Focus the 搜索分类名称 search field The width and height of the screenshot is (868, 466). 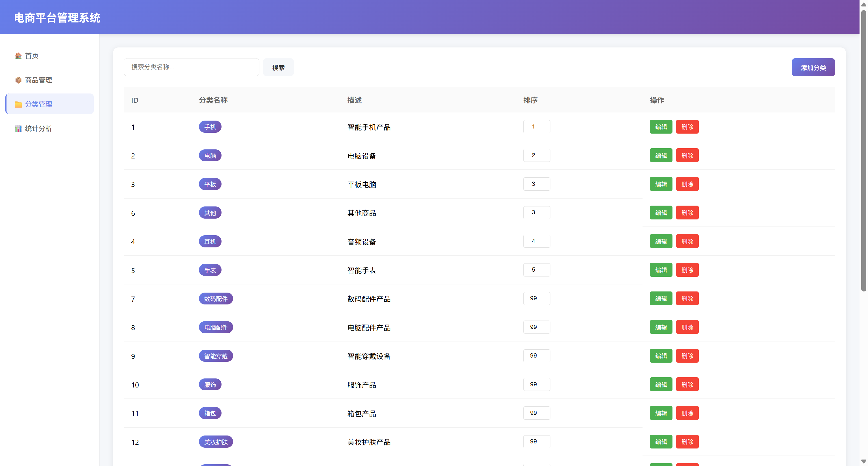pos(191,67)
